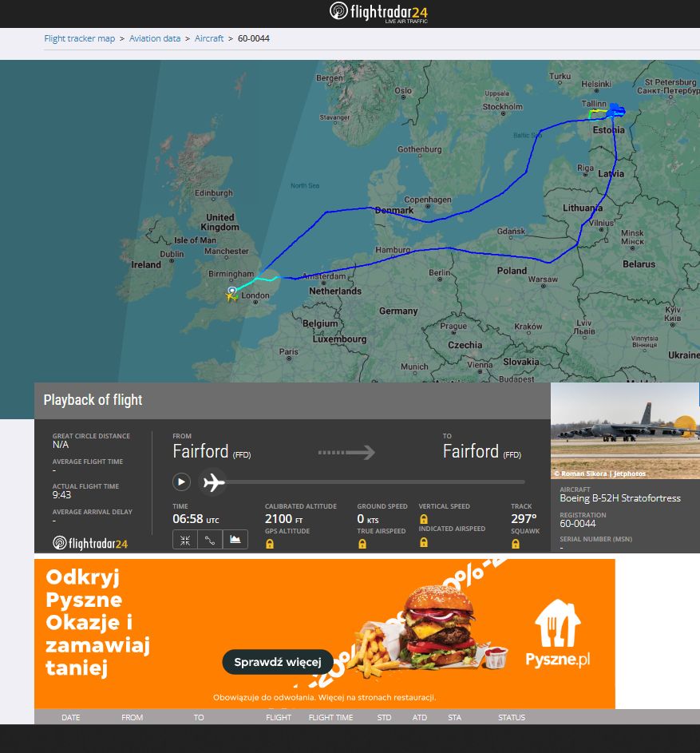Click the 60-0044 breadcrumb text
This screenshot has height=753, width=700.
(x=254, y=38)
